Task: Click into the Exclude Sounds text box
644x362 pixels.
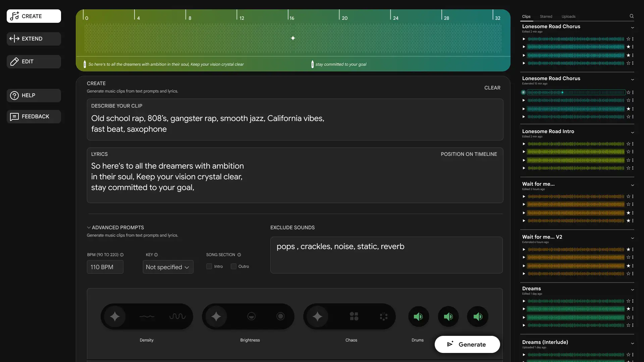Action: [x=386, y=255]
